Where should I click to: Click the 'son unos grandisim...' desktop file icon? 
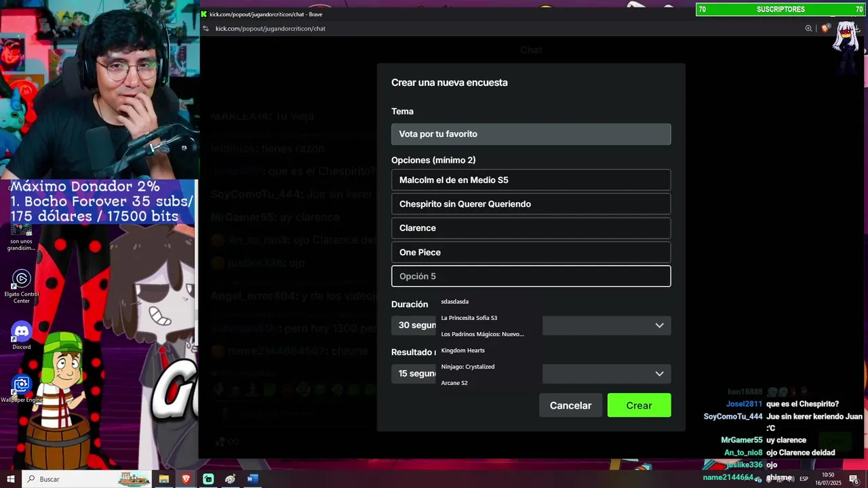[x=20, y=237]
